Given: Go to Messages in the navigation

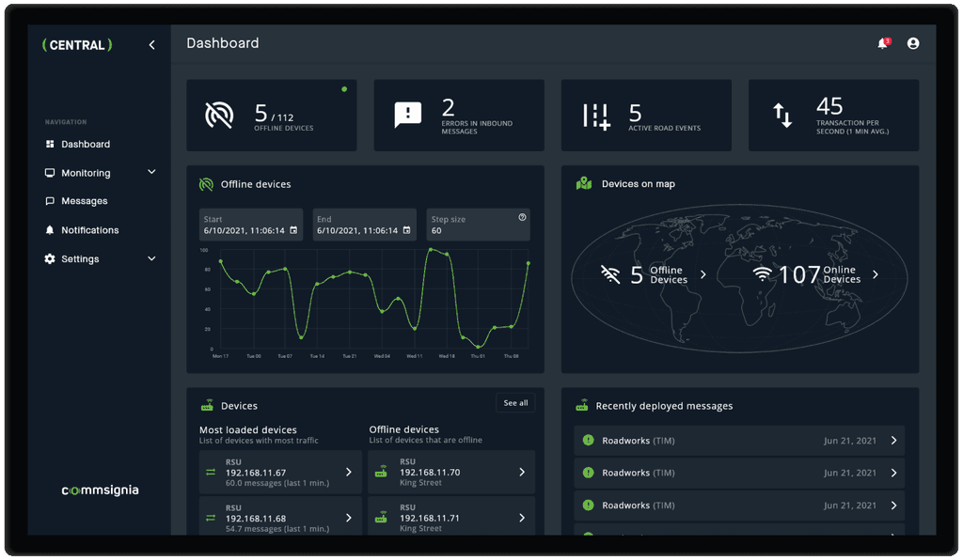Looking at the screenshot, I should (x=84, y=201).
